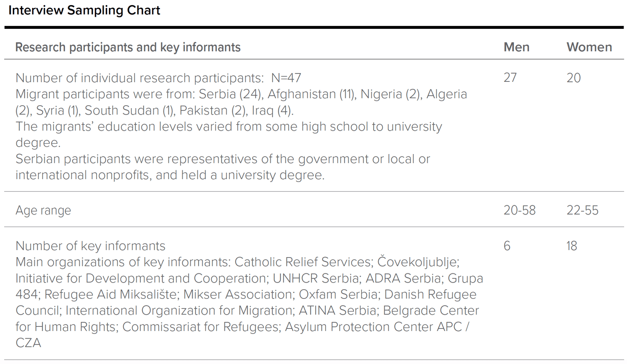This screenshot has width=627, height=364.
Task: Click the "Men" column header
Action: 516,47
